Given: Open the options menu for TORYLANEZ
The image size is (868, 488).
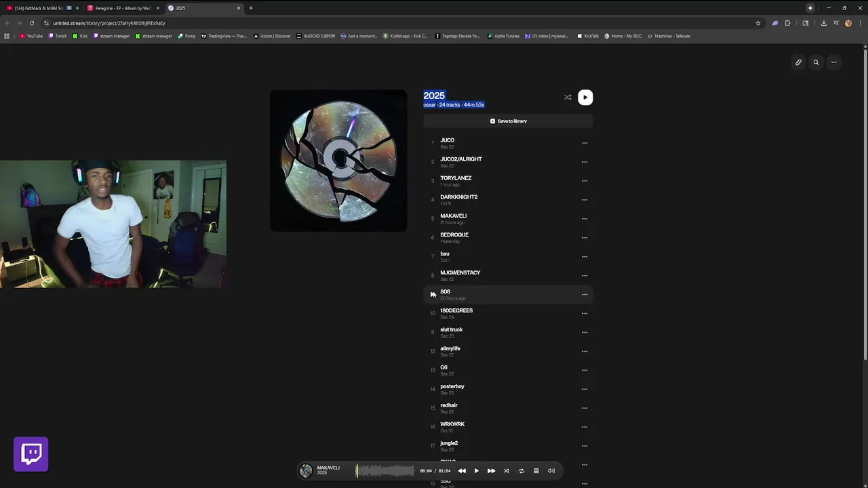Looking at the screenshot, I should 585,181.
